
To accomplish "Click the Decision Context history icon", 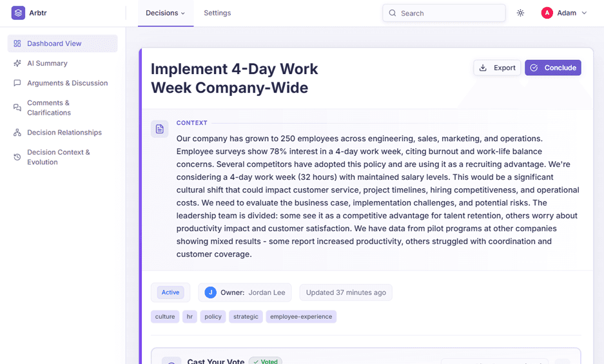I will 17,157.
